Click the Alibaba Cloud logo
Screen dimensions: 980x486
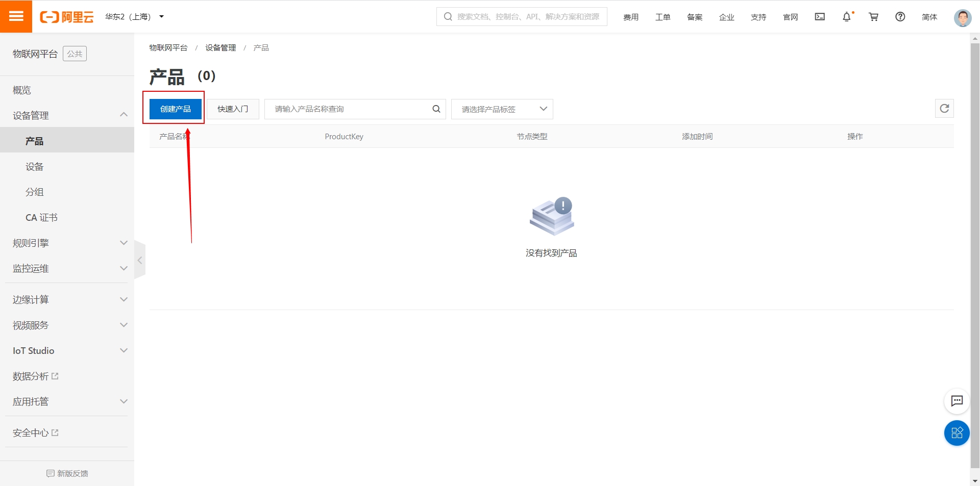pyautogui.click(x=66, y=16)
